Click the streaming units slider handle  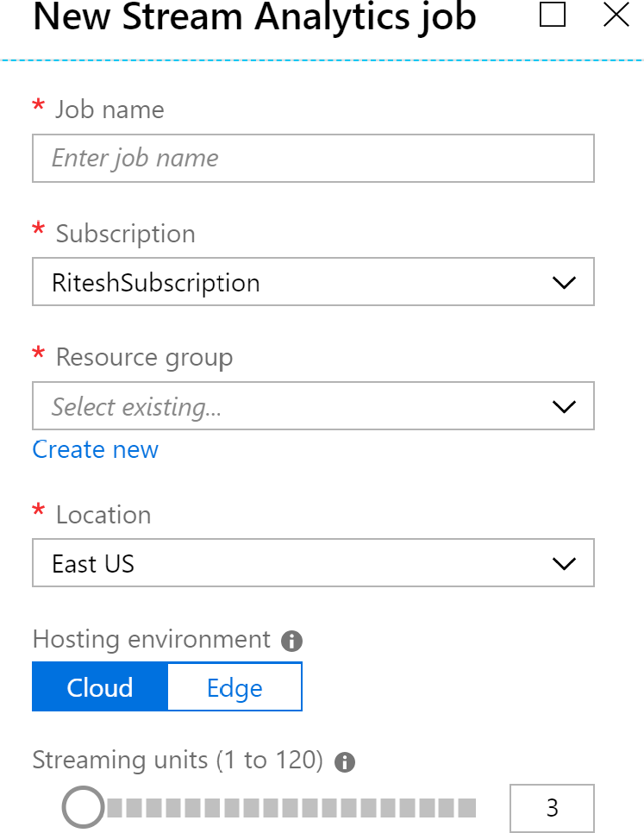pos(84,808)
